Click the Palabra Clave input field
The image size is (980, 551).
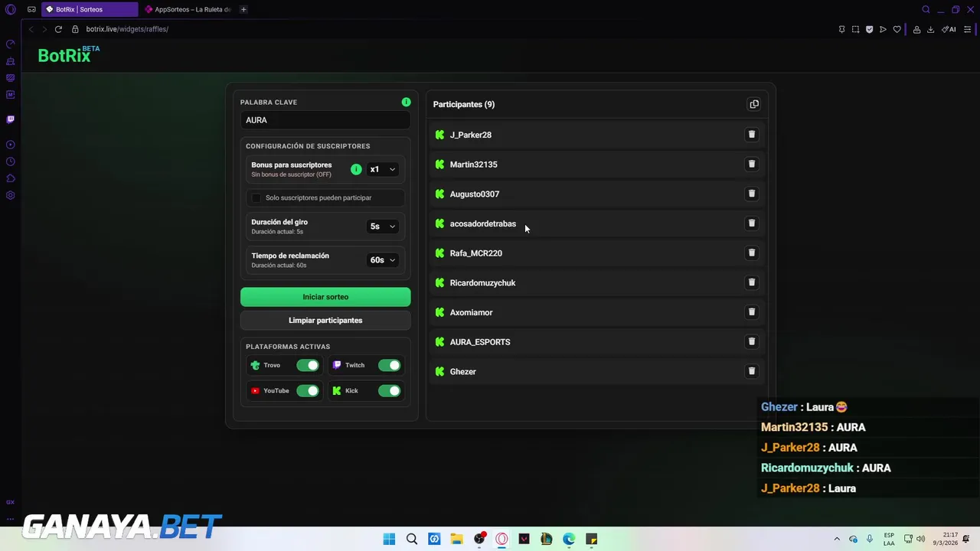tap(325, 120)
